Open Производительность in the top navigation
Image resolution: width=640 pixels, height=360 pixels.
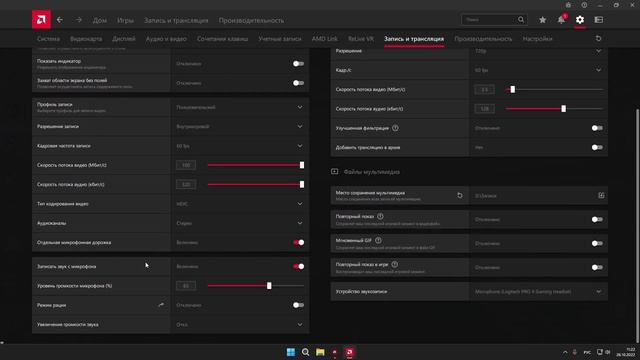pos(251,20)
